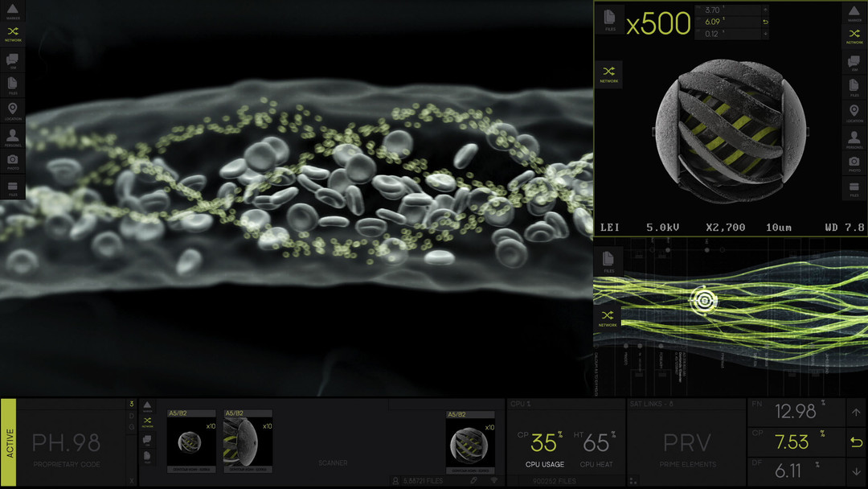This screenshot has height=489, width=868.
Task: Open the Location pin in the left sidebar
Action: [13, 111]
